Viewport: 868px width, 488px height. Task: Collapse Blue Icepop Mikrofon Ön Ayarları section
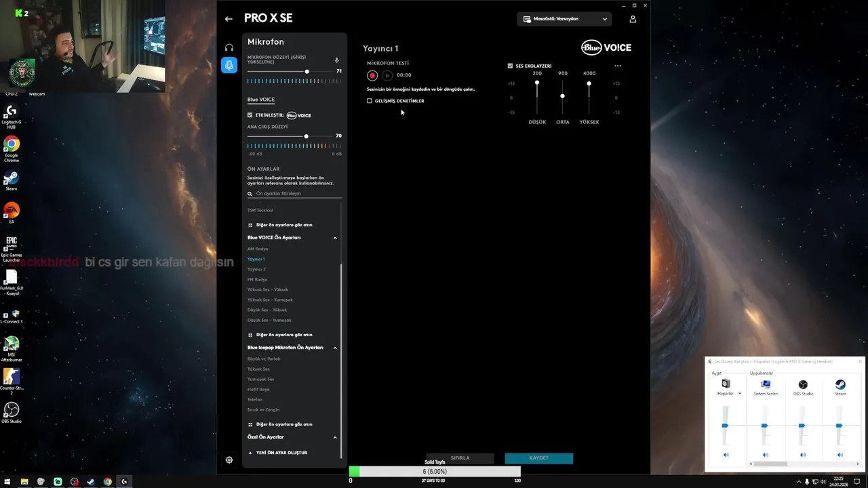coord(335,348)
